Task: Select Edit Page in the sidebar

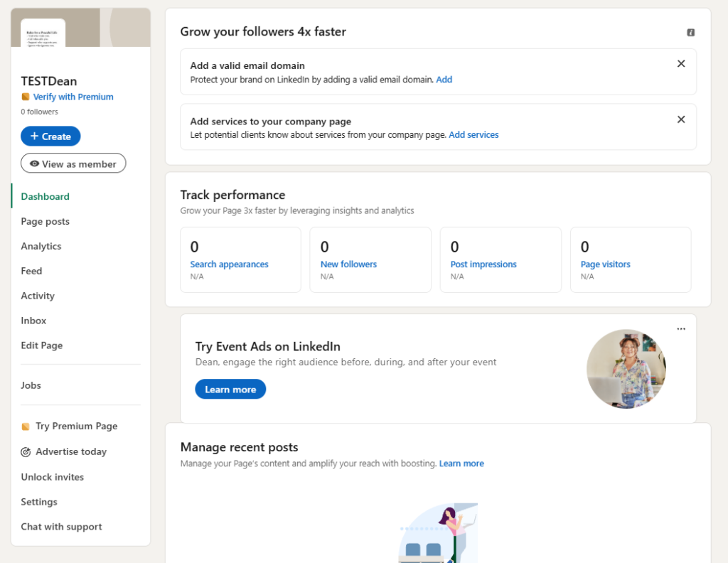Action: (42, 345)
